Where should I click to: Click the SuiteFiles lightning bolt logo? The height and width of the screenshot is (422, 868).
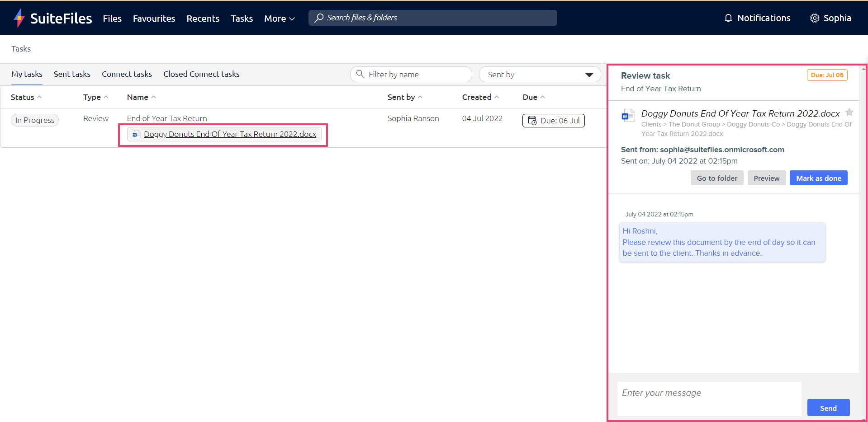19,18
